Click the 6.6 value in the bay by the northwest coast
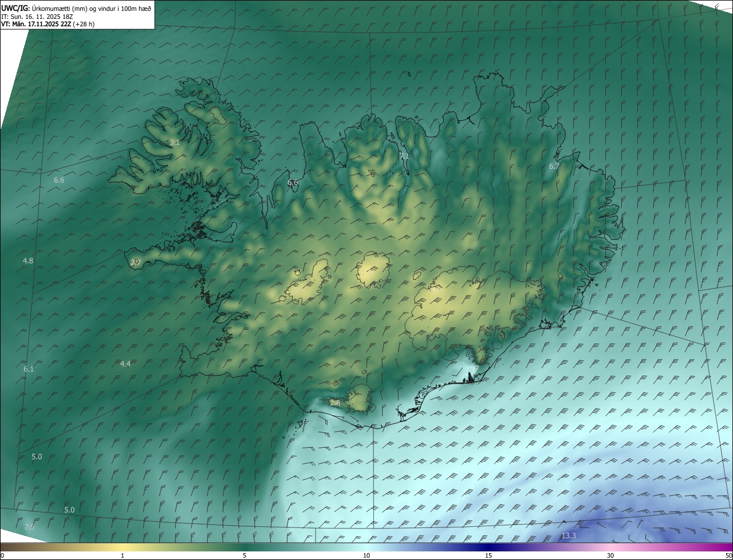Screen dimensions: 733x560 [293, 183]
